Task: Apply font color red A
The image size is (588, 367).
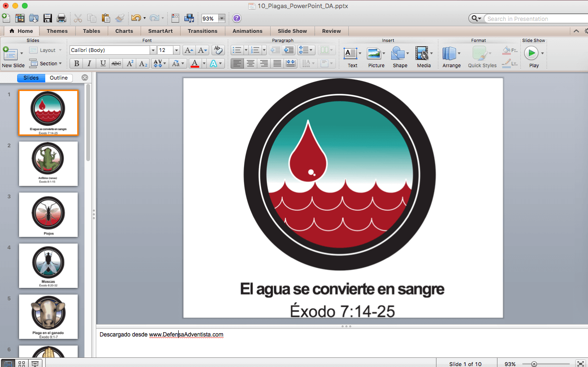Action: 194,63
